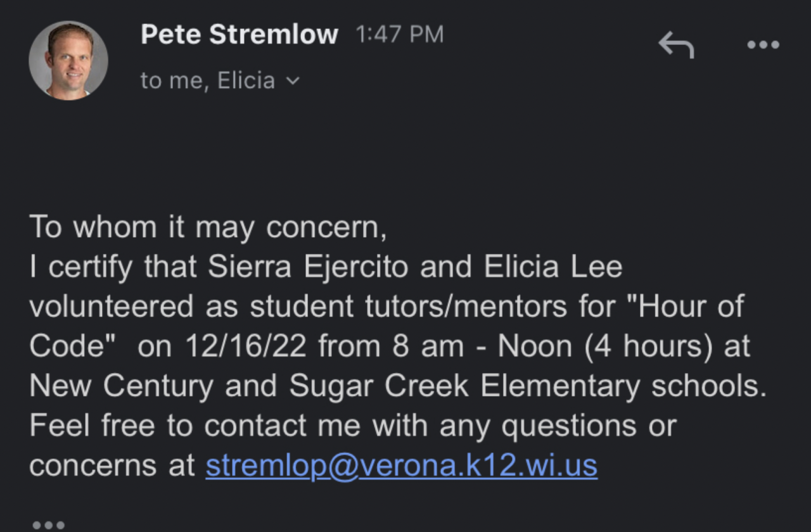Show trimmed content via bottom ellipsis
811x532 pixels.
[48, 525]
